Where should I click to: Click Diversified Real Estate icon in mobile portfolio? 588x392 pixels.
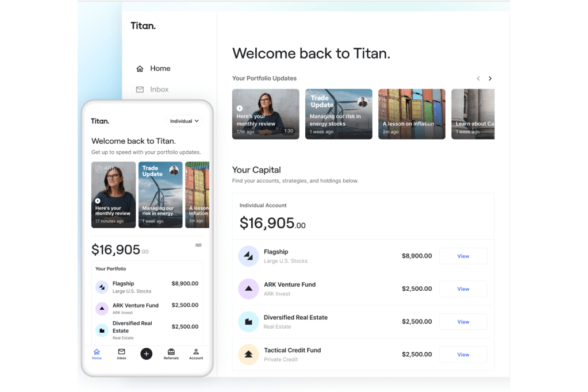tap(102, 330)
